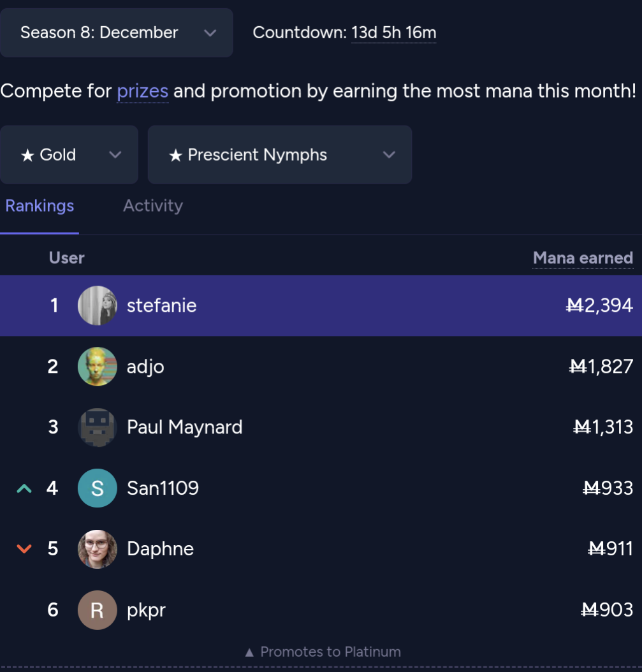
Task: Select the Rankings tab
Action: 40,206
